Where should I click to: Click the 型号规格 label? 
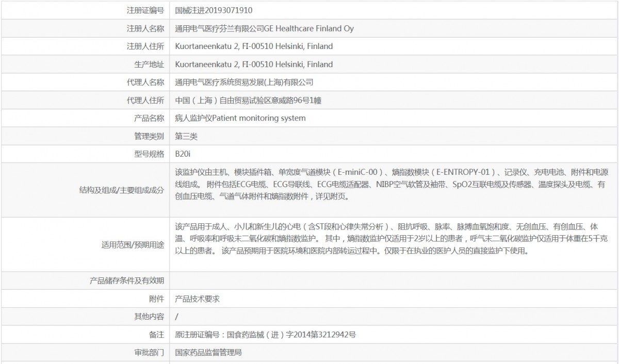click(149, 154)
